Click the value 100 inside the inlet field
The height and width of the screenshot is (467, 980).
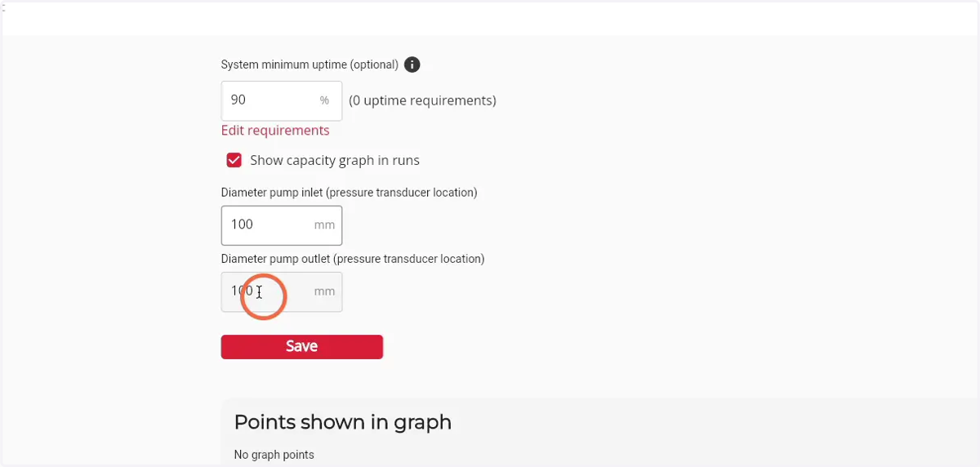coord(242,225)
